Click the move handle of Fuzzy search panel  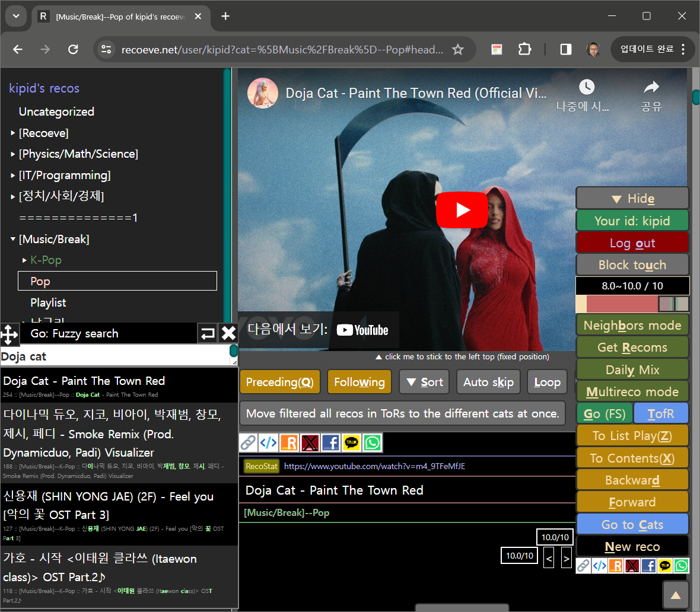[9, 334]
